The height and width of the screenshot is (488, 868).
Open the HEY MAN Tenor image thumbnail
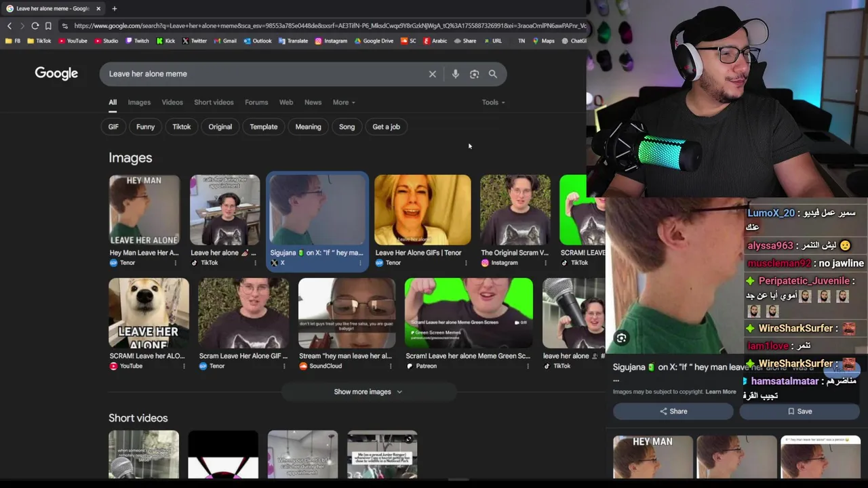click(x=144, y=210)
